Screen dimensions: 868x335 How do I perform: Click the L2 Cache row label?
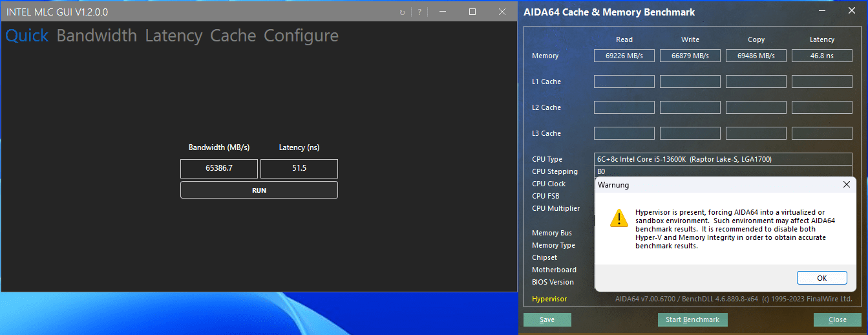pyautogui.click(x=547, y=107)
